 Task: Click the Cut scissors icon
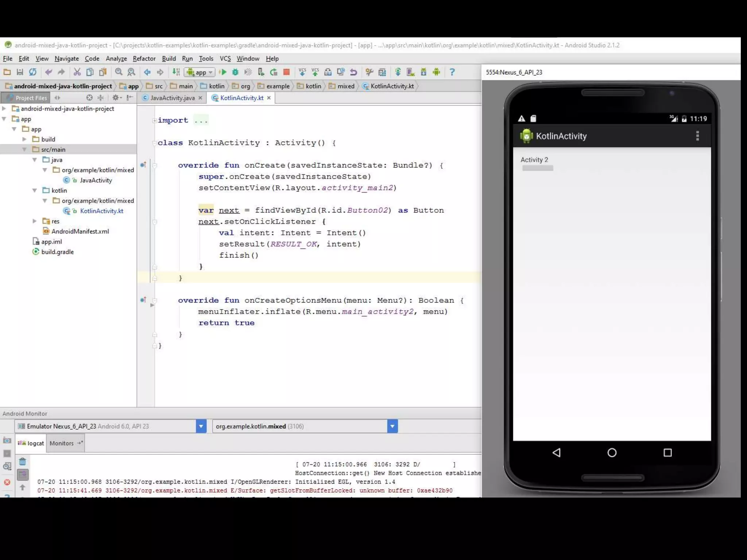tap(77, 72)
